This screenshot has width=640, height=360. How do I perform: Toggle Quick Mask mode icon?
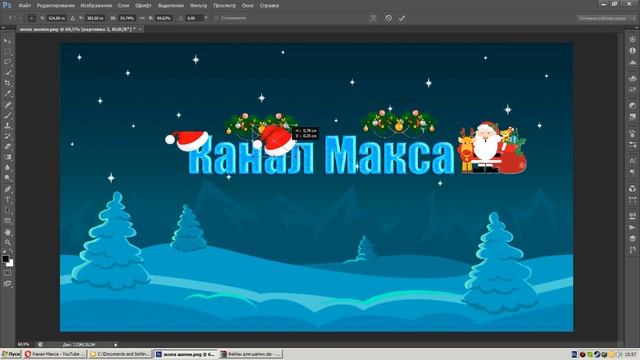pyautogui.click(x=7, y=273)
